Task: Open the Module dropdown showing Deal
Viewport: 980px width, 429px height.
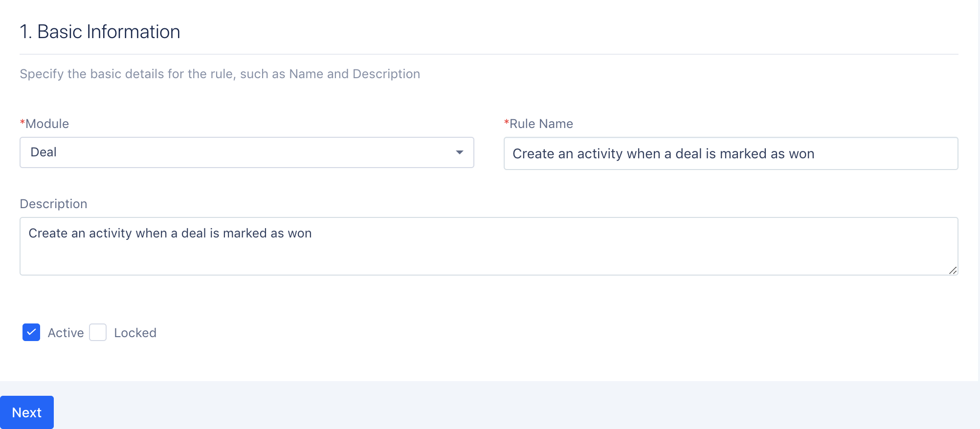Action: click(246, 152)
